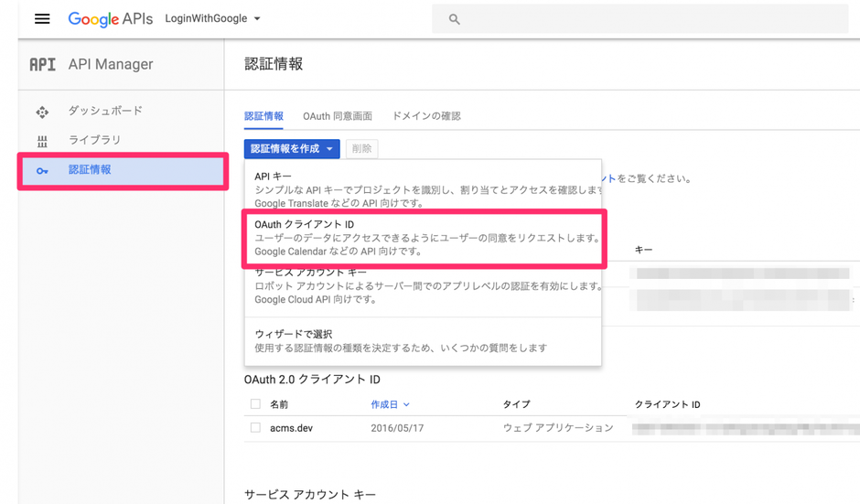Click the ライブラリ library icon
This screenshot has height=504, width=860.
(x=42, y=142)
